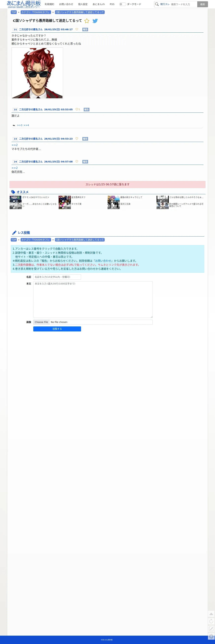The width and height of the screenshot is (215, 644).
Task: Click thumbnail of the 金玉愚弄伝タフ thread
Action: point(65,199)
